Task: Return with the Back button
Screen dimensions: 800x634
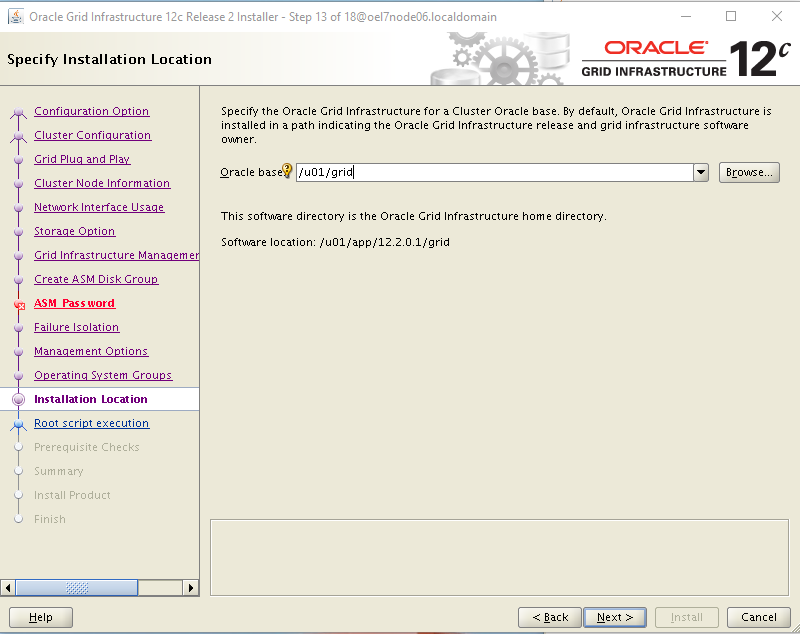Action: point(549,617)
